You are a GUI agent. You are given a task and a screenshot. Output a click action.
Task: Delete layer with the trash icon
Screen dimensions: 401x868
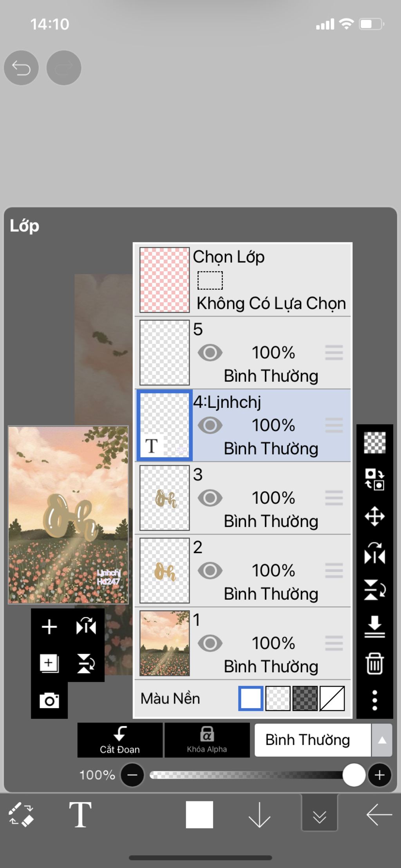[374, 663]
